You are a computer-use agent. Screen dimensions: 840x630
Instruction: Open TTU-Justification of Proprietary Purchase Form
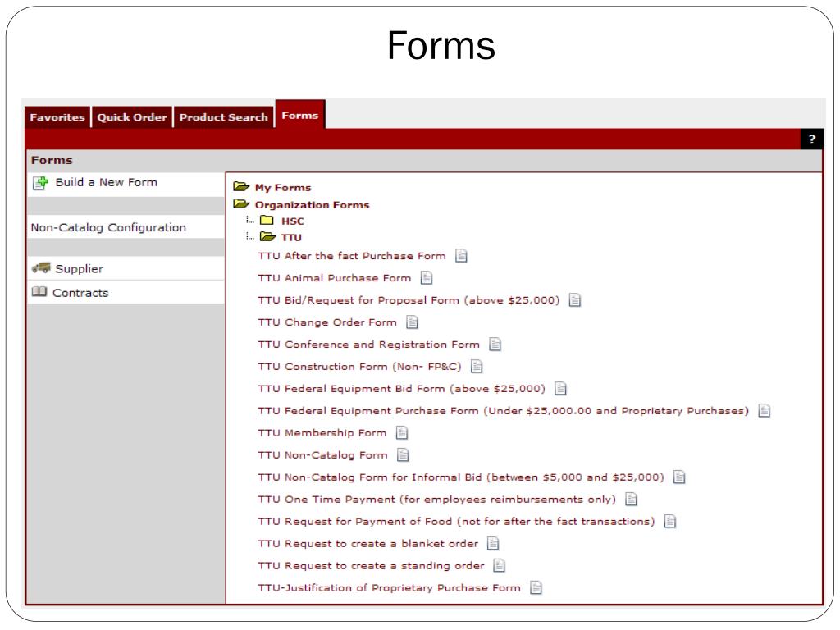click(x=389, y=588)
